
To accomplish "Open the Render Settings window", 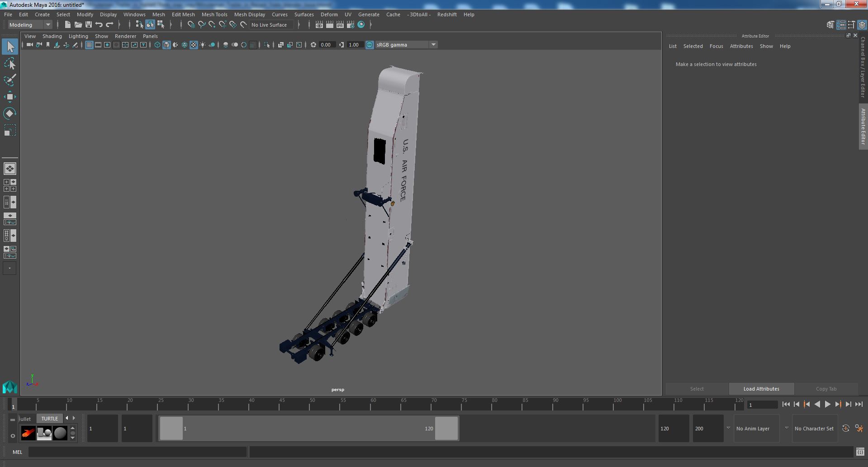I will [x=350, y=25].
